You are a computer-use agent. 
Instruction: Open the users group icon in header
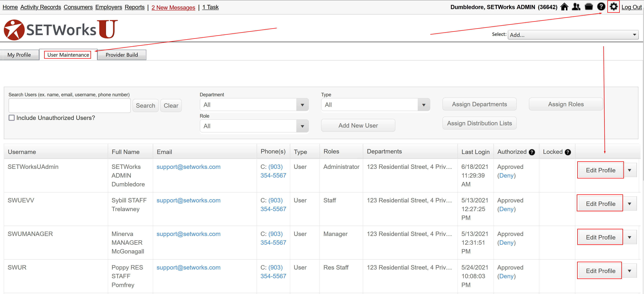pyautogui.click(x=576, y=7)
